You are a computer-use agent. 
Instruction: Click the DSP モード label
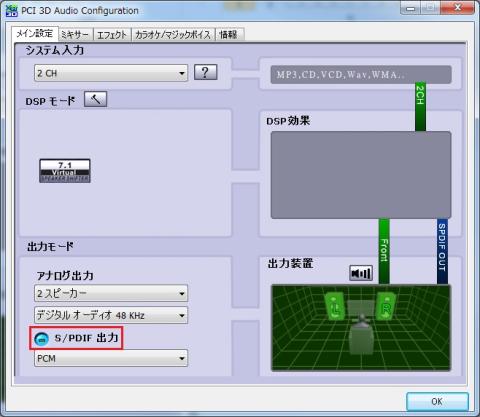(50, 101)
